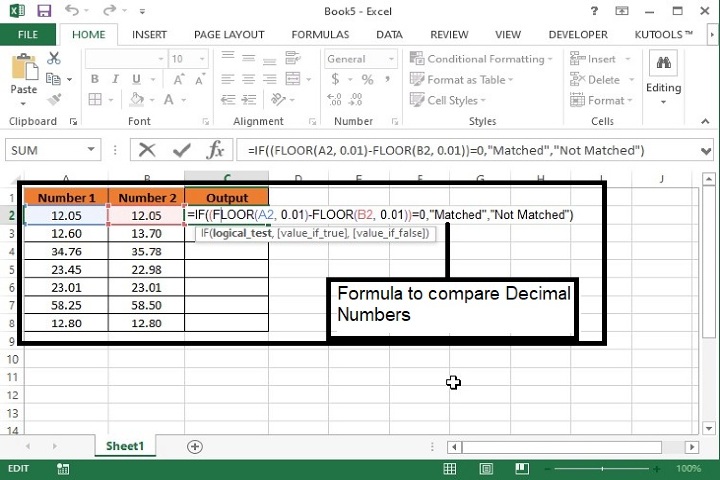The width and height of the screenshot is (720, 480).
Task: Open the General number format dropdown
Action: (x=391, y=59)
